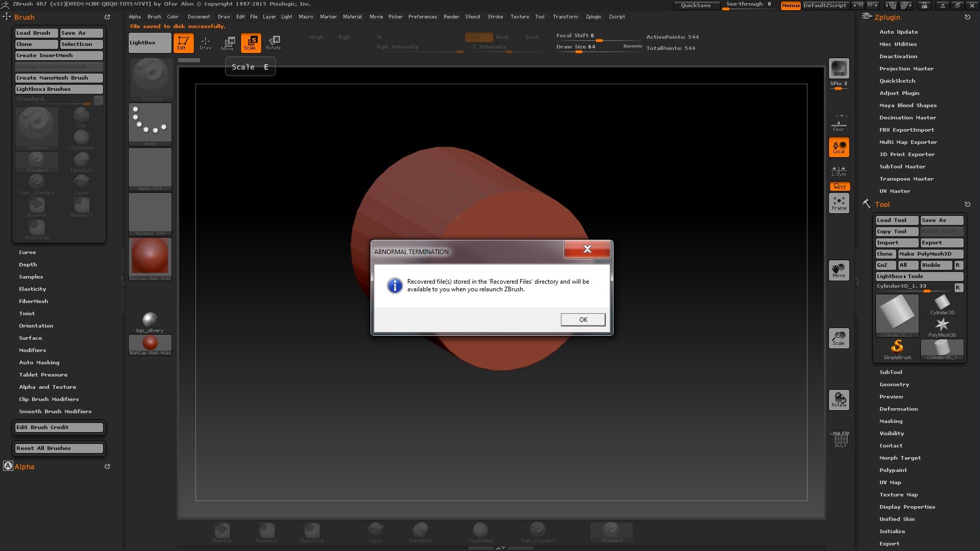Open the Document menu
980x551 pixels.
click(199, 17)
